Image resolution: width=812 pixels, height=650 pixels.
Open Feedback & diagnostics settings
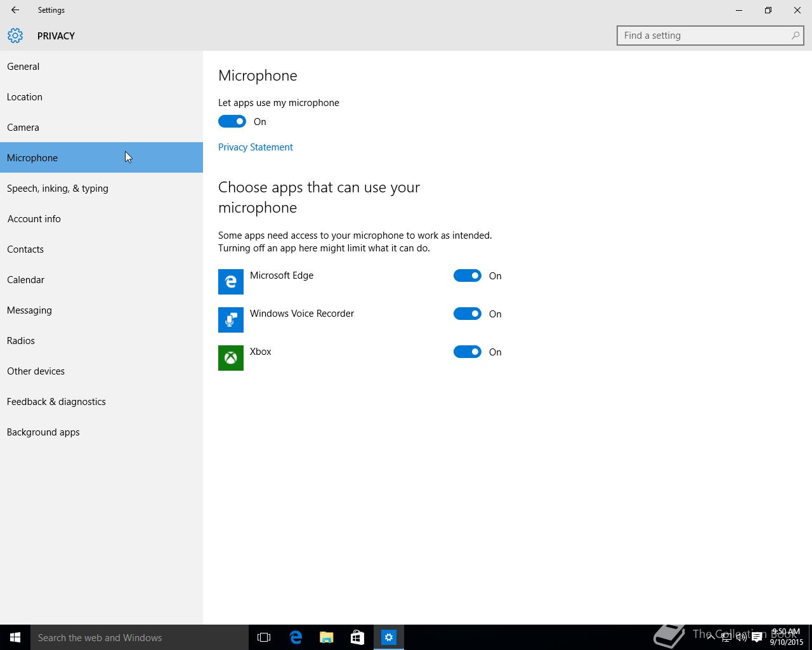click(101, 401)
